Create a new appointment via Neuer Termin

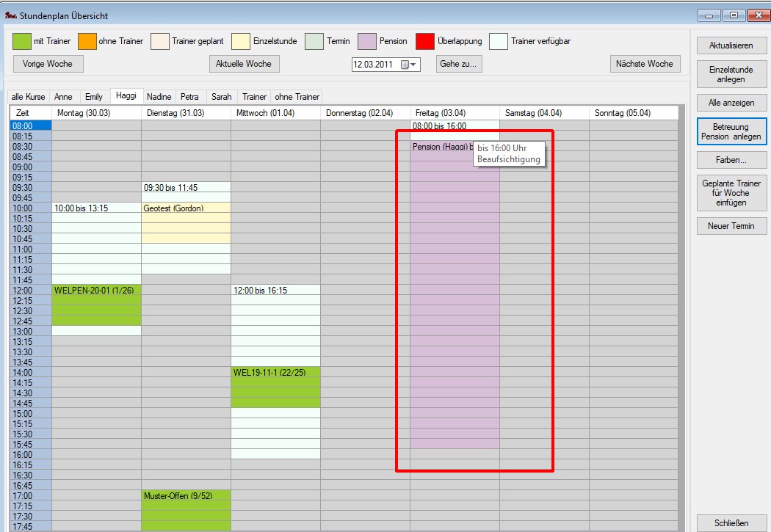point(731,226)
